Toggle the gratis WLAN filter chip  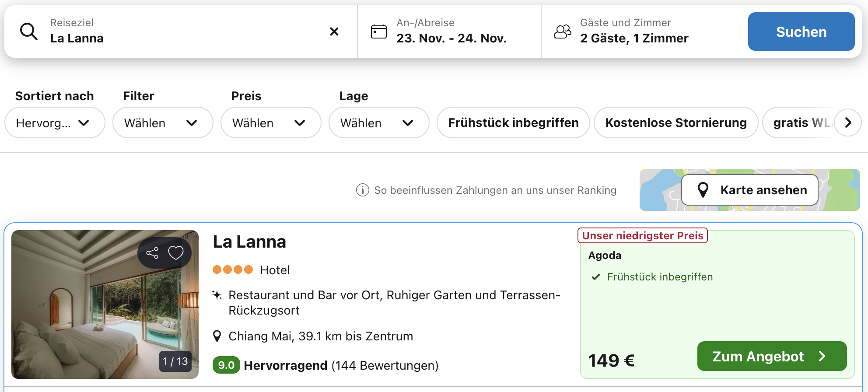point(798,123)
